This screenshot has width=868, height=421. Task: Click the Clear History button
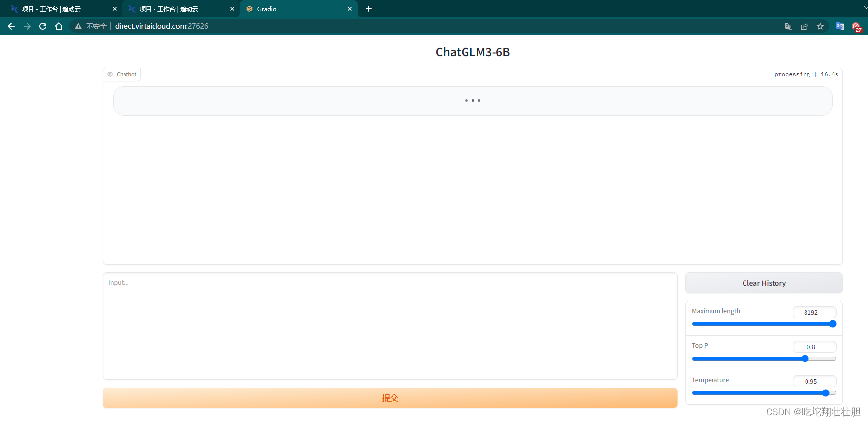764,283
